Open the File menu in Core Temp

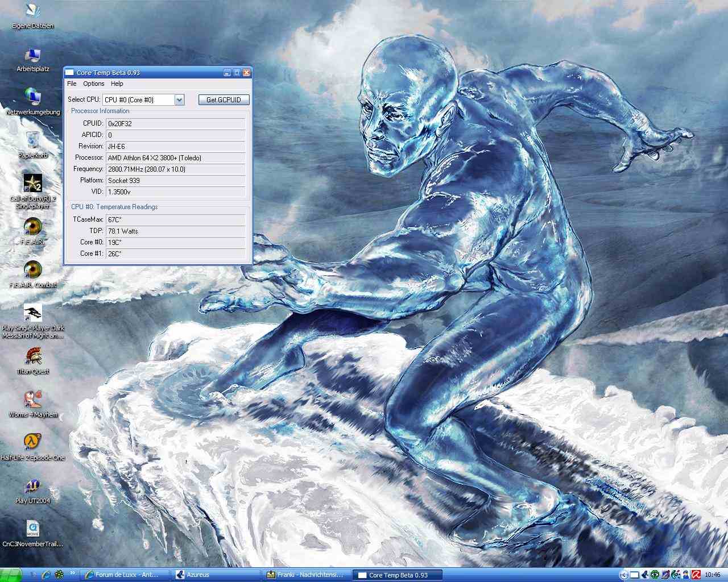pyautogui.click(x=72, y=84)
